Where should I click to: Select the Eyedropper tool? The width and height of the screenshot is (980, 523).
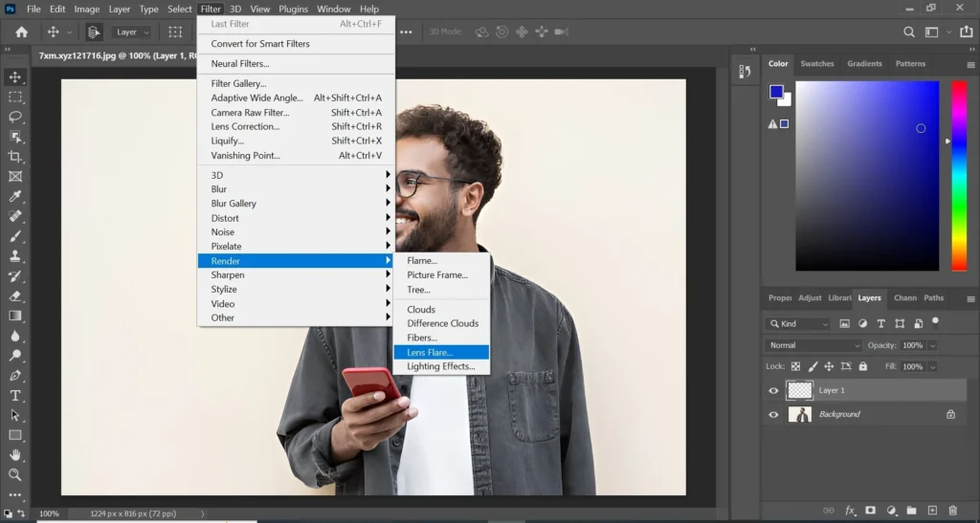coord(15,197)
